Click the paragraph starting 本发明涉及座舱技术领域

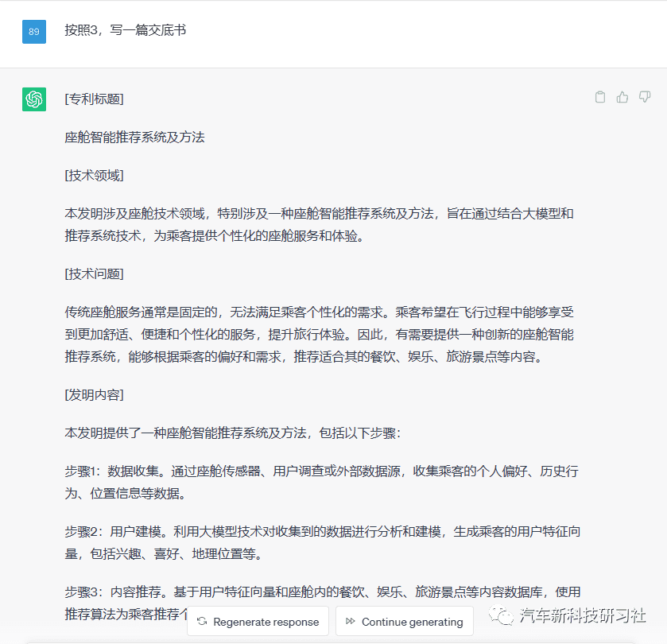(319, 224)
